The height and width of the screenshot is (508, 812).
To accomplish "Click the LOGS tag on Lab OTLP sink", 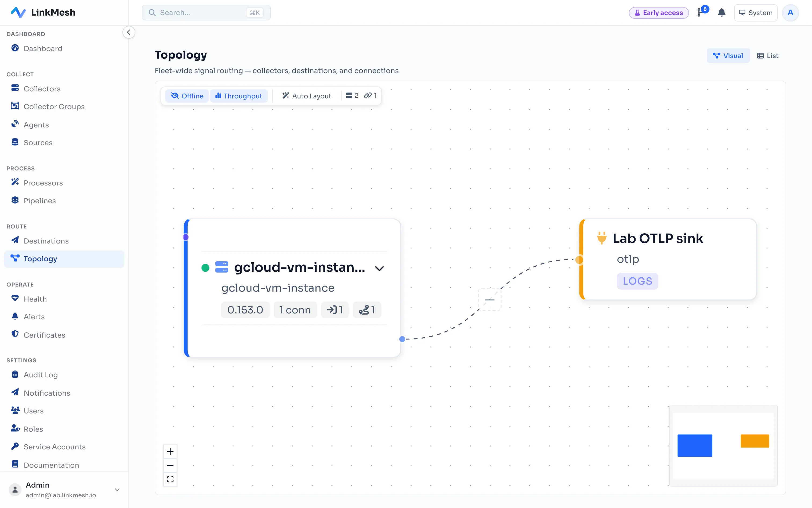I will coord(637,281).
